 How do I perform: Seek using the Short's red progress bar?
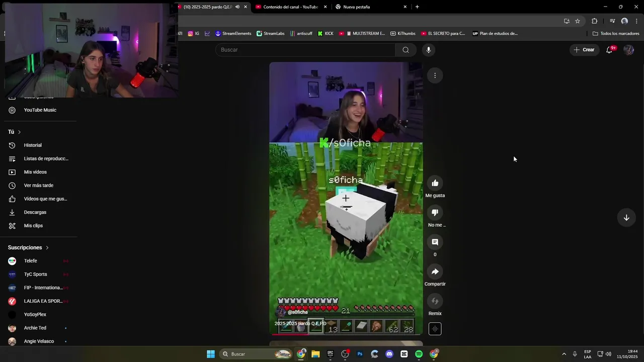tap(346, 334)
